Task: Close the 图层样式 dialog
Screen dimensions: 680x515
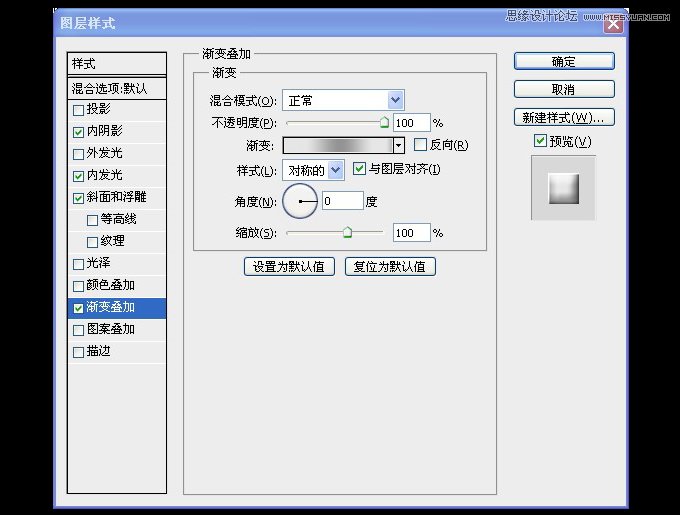Action: tap(613, 24)
